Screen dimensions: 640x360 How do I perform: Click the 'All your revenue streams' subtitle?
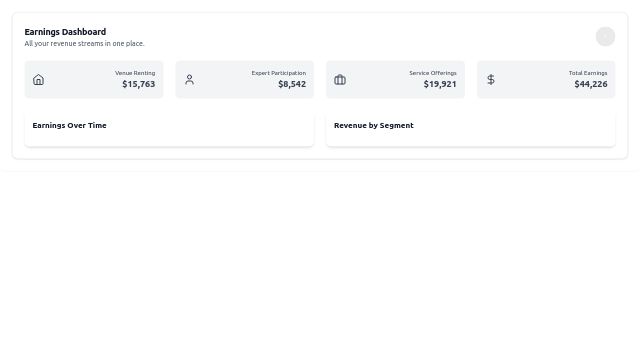[x=84, y=43]
